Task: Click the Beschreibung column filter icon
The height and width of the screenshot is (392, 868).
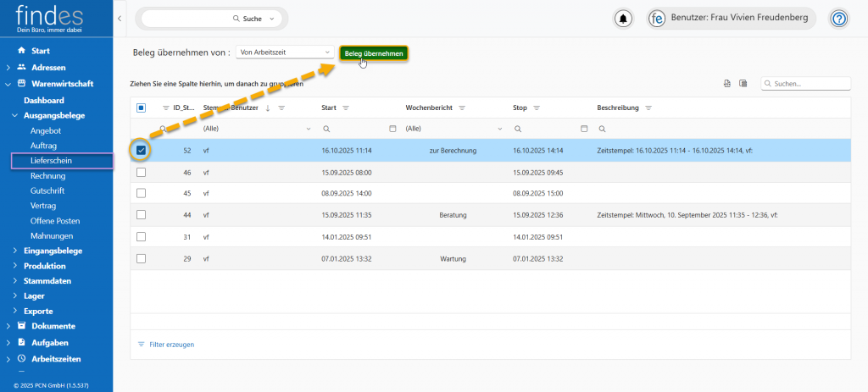Action: coord(648,108)
